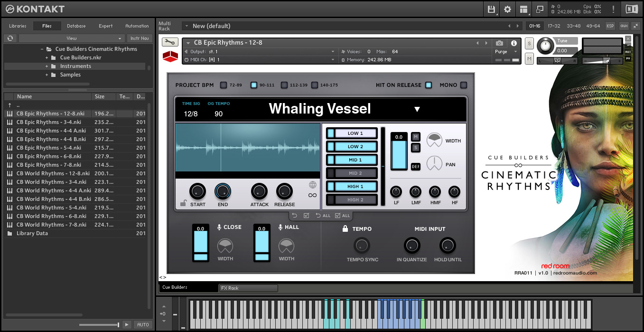Open Kontakt settings gear icon
Viewport: 644px width, 332px height.
[507, 9]
